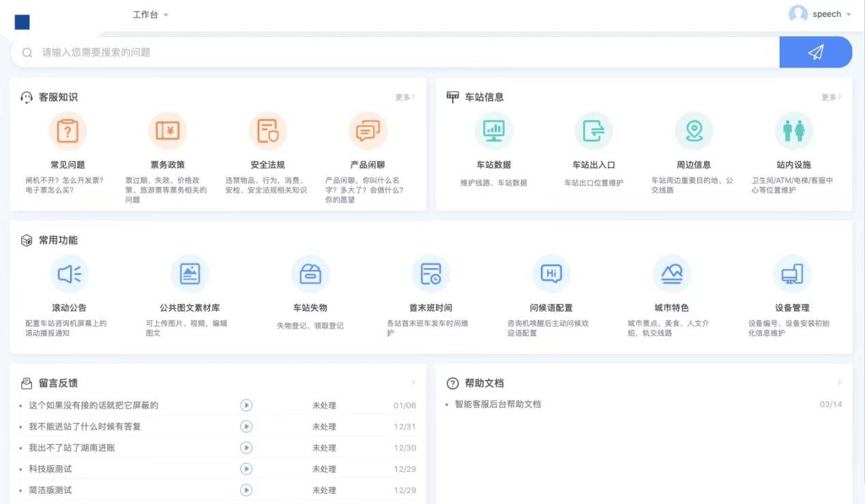
Task: Open the 设备管理 device management icon
Action: tap(792, 274)
